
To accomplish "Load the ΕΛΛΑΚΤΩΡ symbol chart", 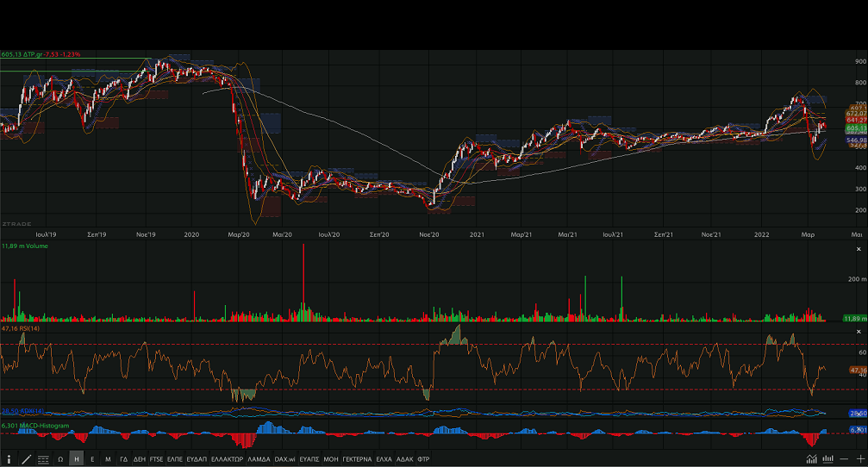I will (227, 458).
